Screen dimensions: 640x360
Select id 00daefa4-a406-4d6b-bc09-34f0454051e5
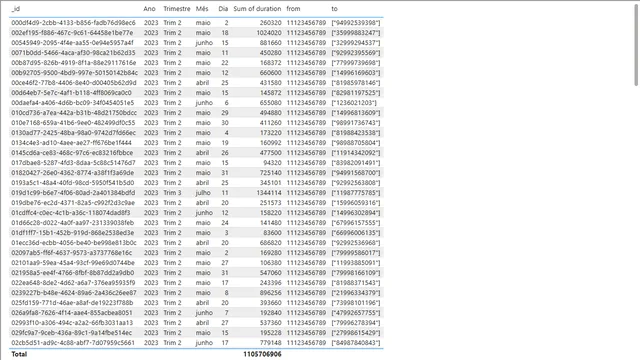point(73,103)
